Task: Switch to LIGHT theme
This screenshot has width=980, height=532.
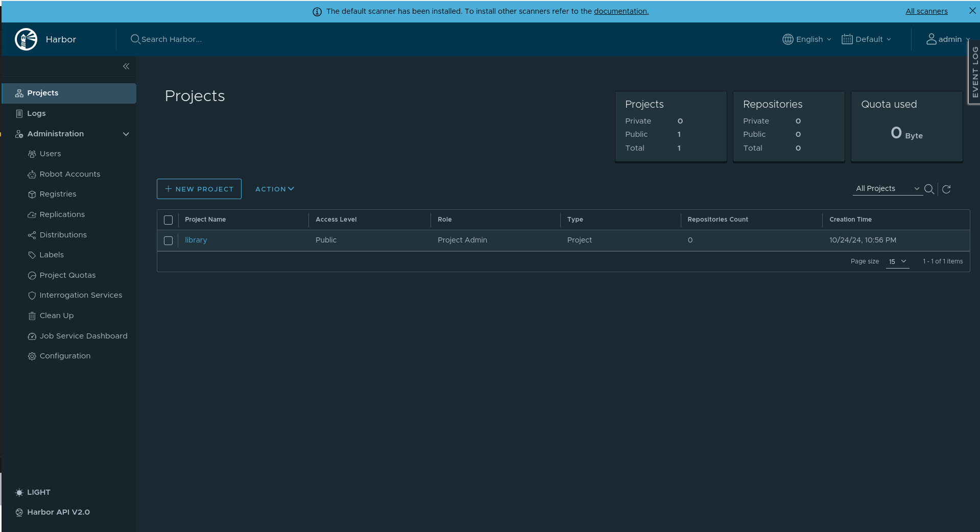Action: coord(38,492)
